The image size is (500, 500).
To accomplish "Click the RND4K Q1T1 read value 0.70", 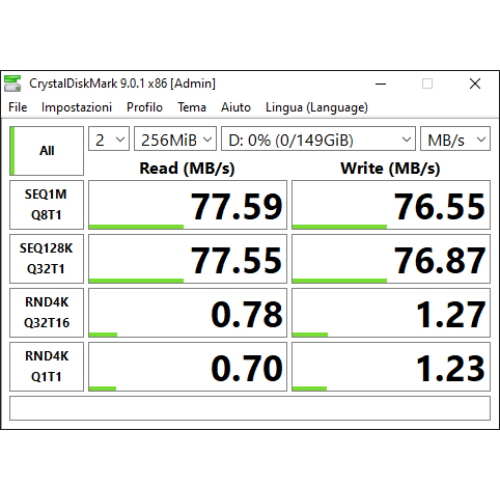I will coord(187,366).
